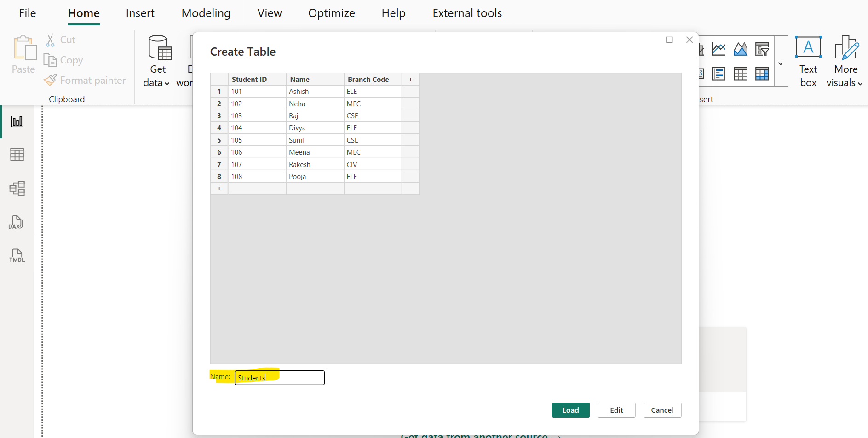Viewport: 868px width, 438px height.
Task: Open the External tools tab
Action: click(467, 13)
